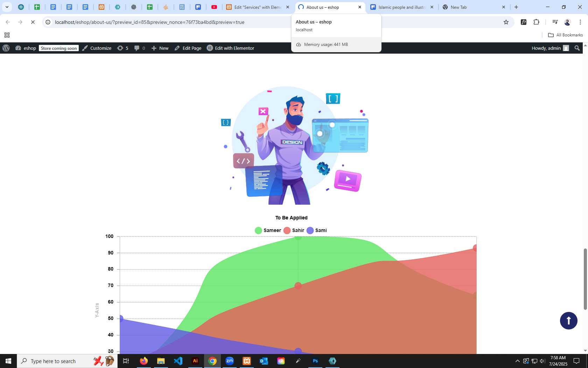Open Adobe Creative Cloud from taskbar
588x368 pixels.
[281, 361]
